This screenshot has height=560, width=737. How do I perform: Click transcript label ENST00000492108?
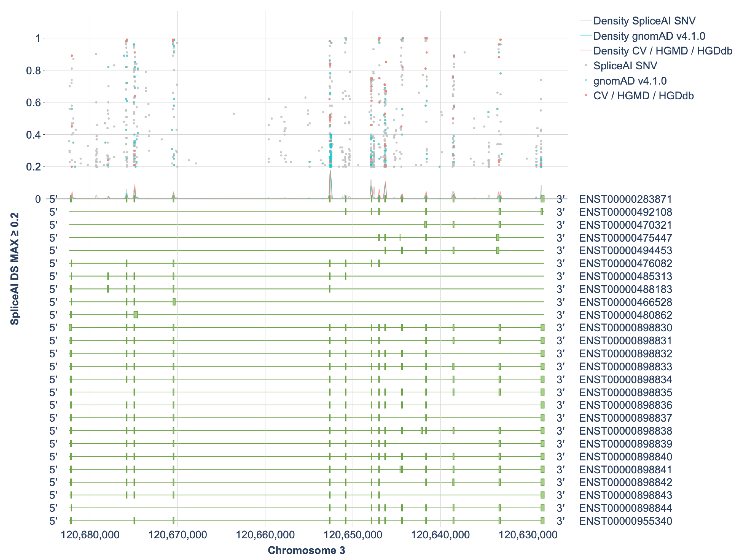pos(625,212)
